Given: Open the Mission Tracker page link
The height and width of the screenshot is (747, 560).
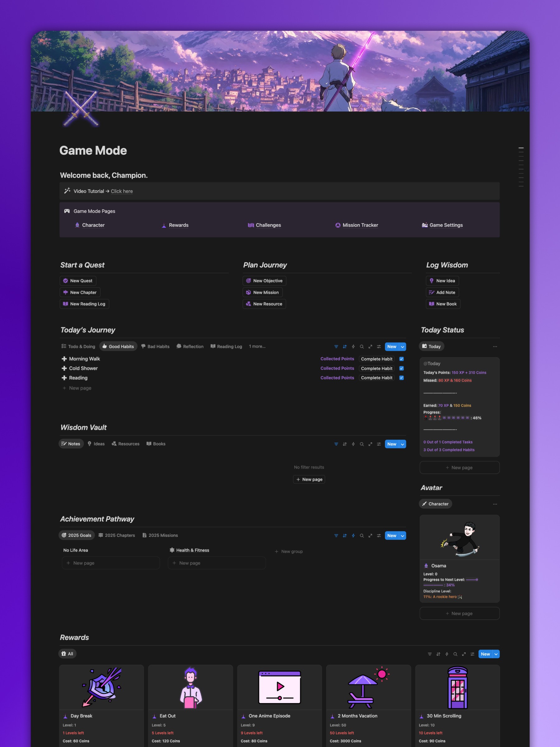Looking at the screenshot, I should point(357,225).
